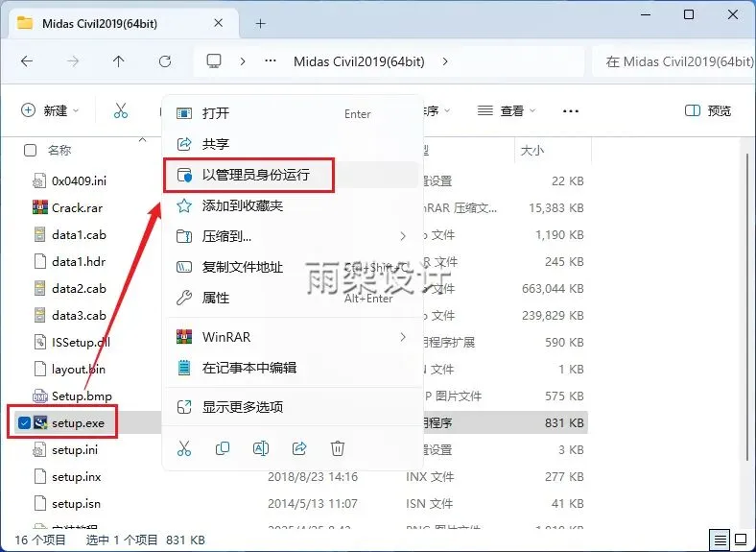Go up one folder level
Screen dimensions: 756x552
tap(119, 61)
